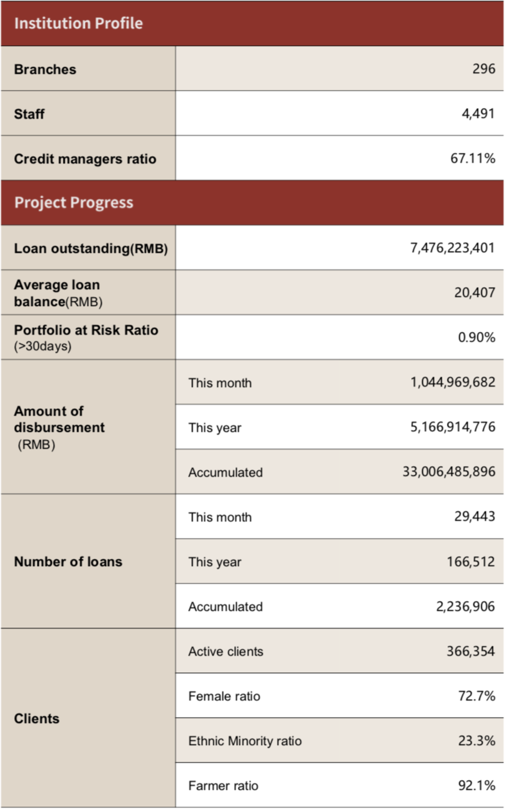The image size is (506, 812).
Task: Select the Ethnic Minority ratio label
Action: tap(245, 741)
